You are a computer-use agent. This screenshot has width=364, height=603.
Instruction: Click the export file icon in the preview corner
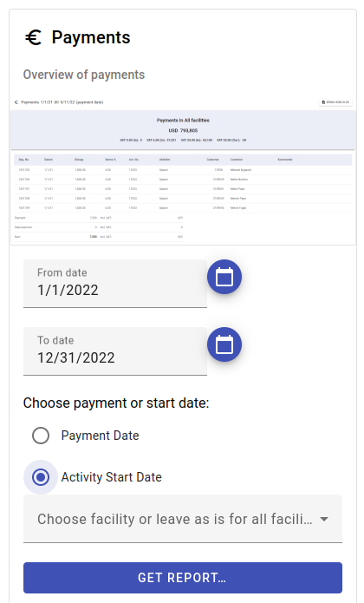point(323,102)
